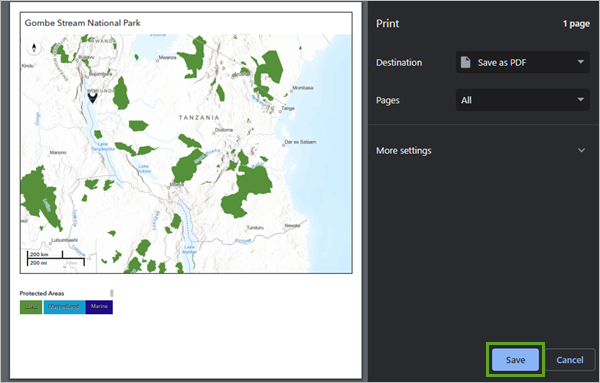Select the blue Marine/Land legend swatch
This screenshot has width=600, height=383.
(64, 307)
